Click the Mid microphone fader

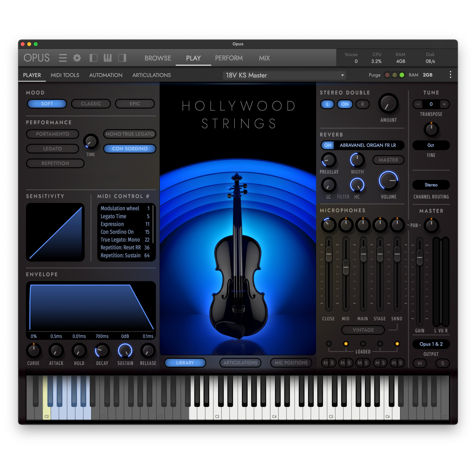click(346, 267)
